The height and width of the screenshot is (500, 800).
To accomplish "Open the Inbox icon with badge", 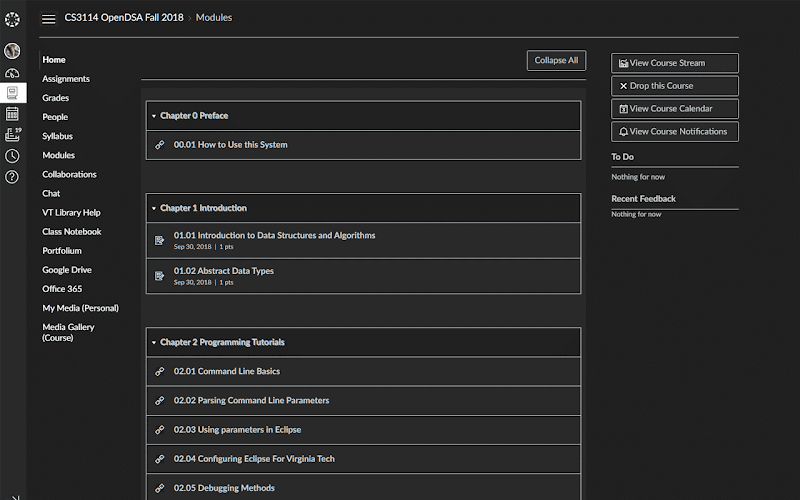I will click(x=13, y=134).
